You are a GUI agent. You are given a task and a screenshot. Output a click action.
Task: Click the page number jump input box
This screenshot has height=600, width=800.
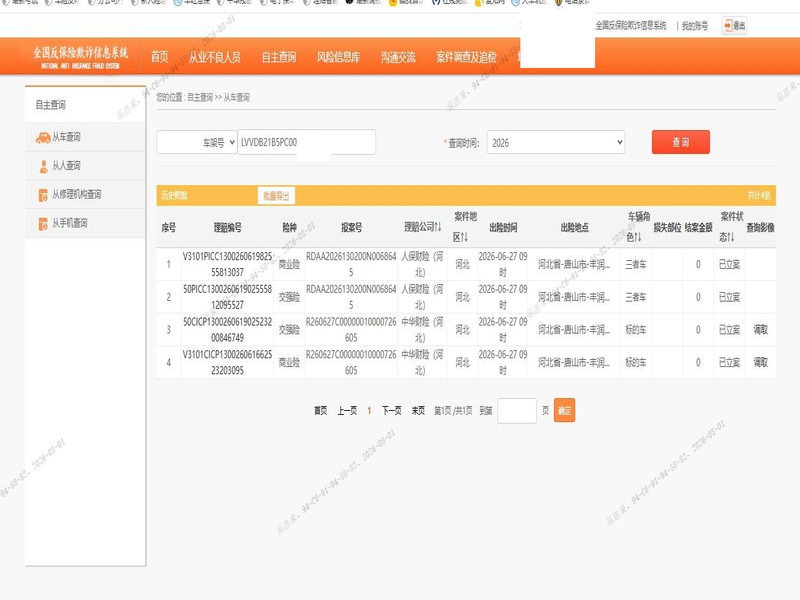(517, 411)
